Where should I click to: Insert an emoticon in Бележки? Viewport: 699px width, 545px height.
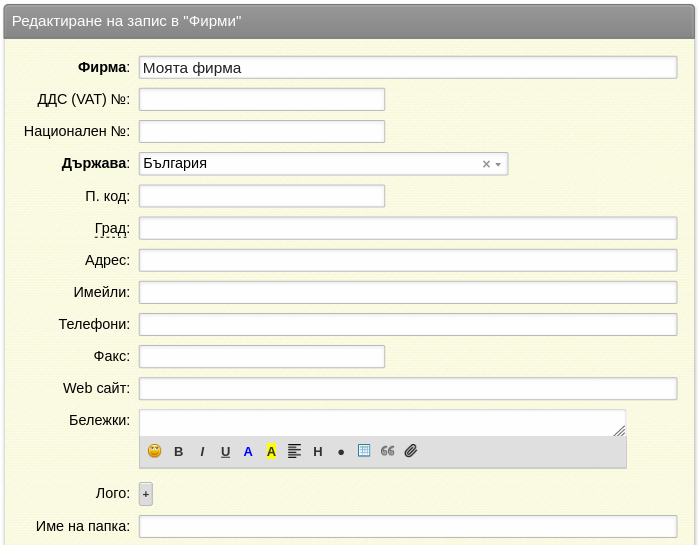tap(154, 451)
